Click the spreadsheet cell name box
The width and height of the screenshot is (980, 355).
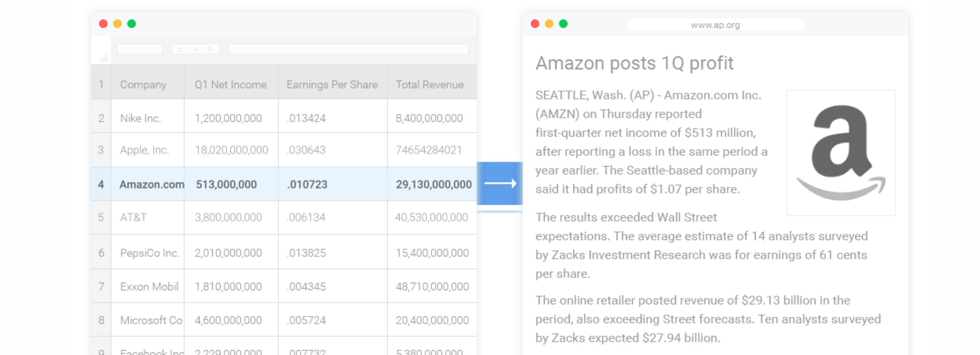coord(140,49)
